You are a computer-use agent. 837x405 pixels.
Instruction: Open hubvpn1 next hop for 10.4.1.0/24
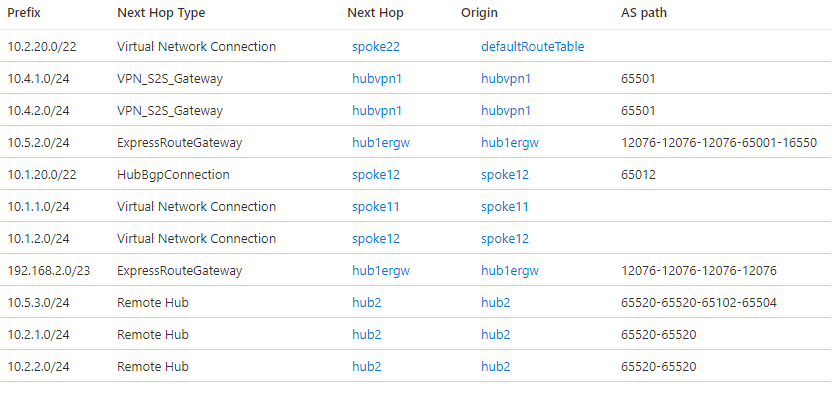[x=377, y=79]
